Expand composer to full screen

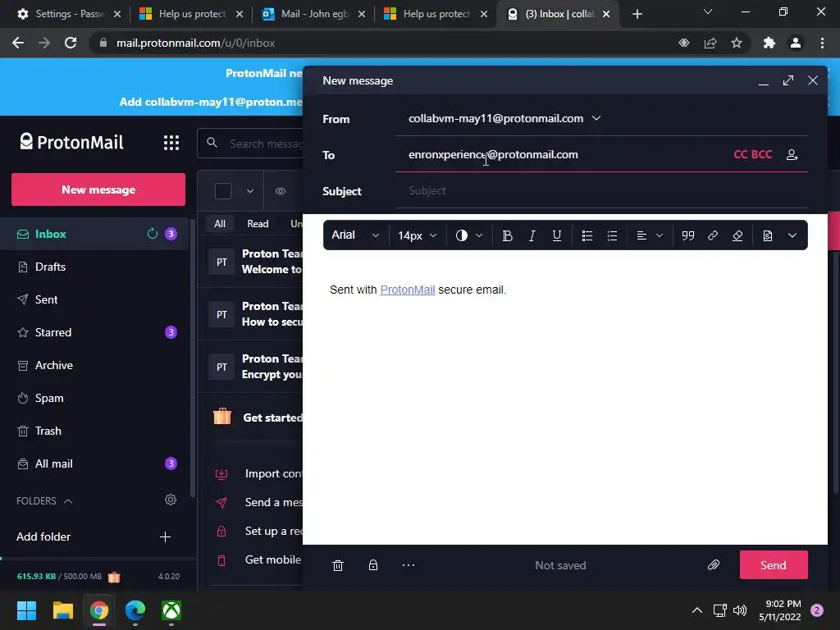click(x=788, y=80)
